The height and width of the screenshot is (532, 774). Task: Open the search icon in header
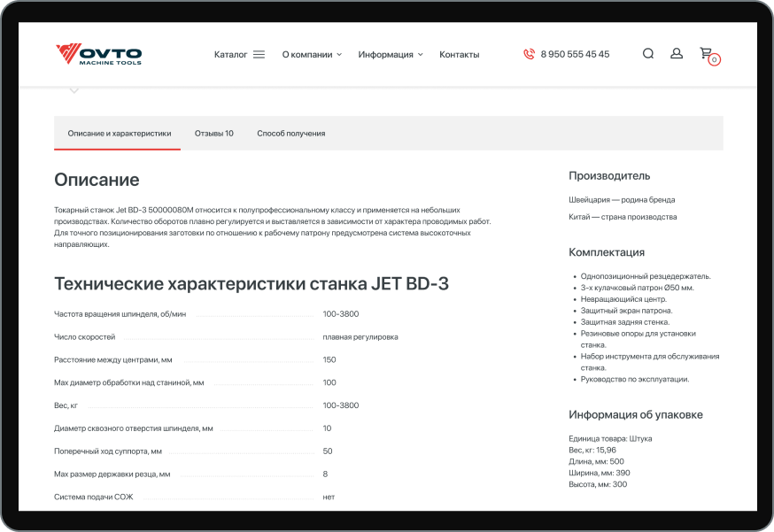point(648,53)
